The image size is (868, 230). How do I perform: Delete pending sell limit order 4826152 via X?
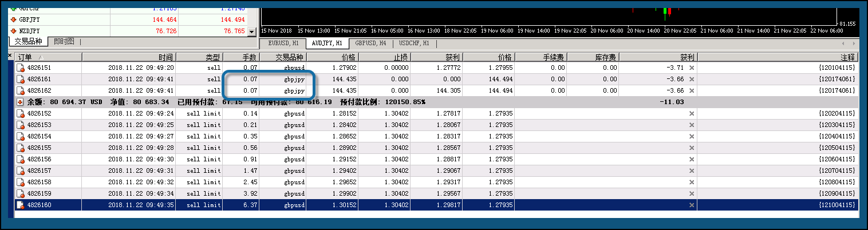pos(692,114)
